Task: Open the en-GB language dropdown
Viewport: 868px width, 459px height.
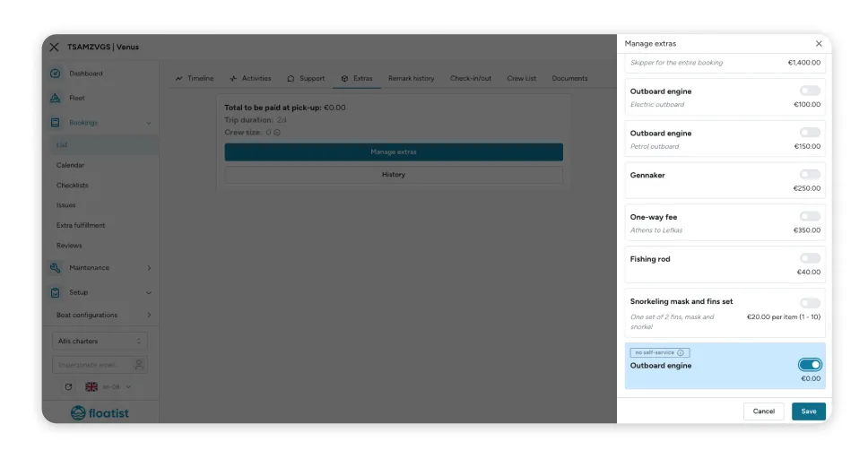Action: (108, 387)
